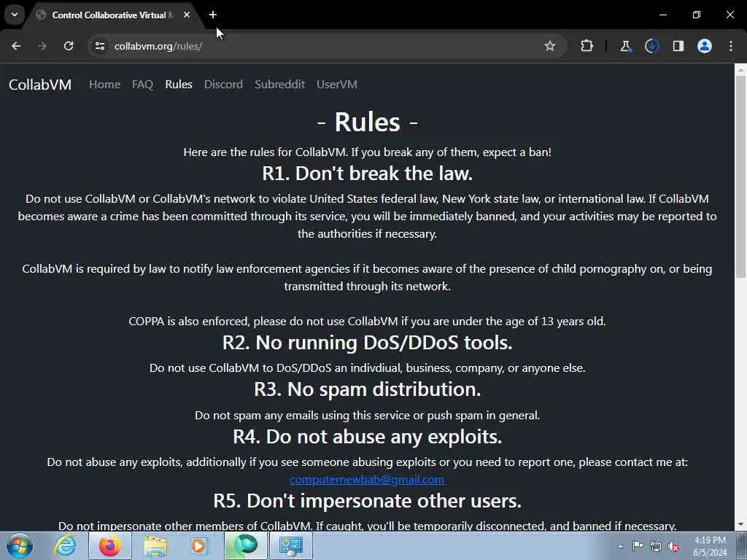Click the muted volume tray icon
The width and height of the screenshot is (747, 560).
(x=673, y=547)
